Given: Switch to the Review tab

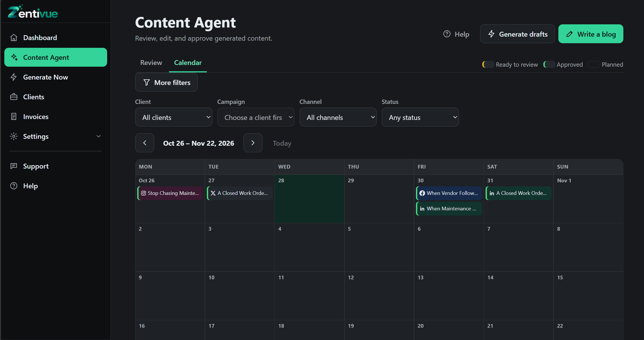Looking at the screenshot, I should click(151, 62).
